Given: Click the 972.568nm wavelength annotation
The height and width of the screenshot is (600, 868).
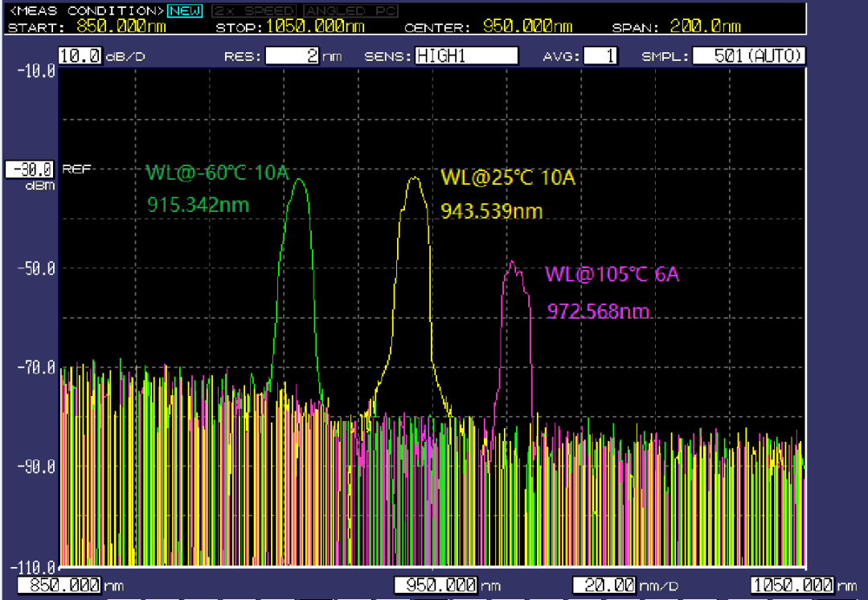Looking at the screenshot, I should [x=598, y=312].
